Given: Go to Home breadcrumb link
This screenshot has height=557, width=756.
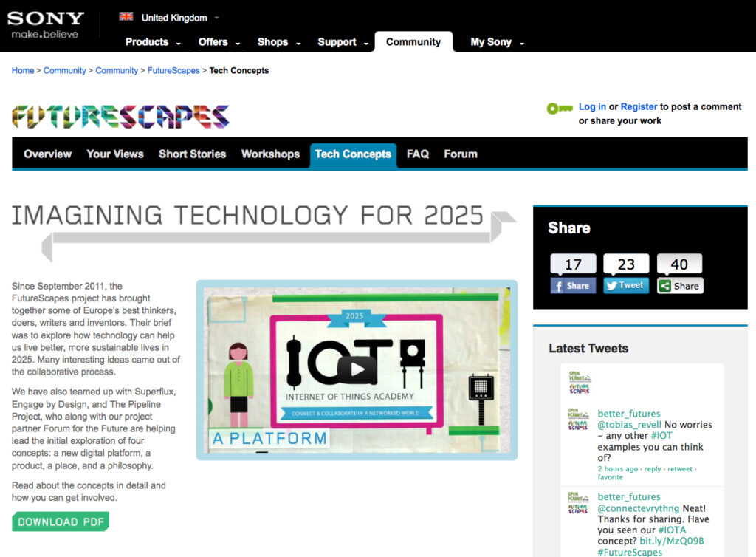Looking at the screenshot, I should click(23, 70).
